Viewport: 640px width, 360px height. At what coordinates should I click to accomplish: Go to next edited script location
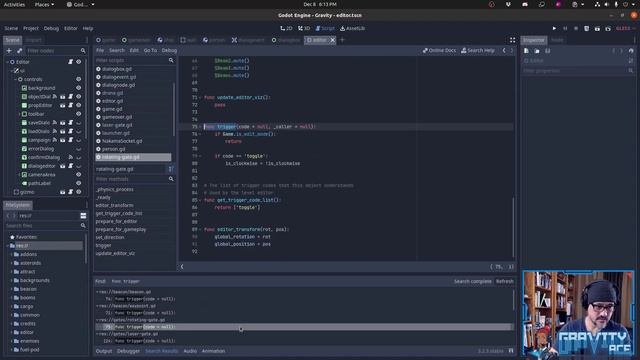(x=512, y=51)
